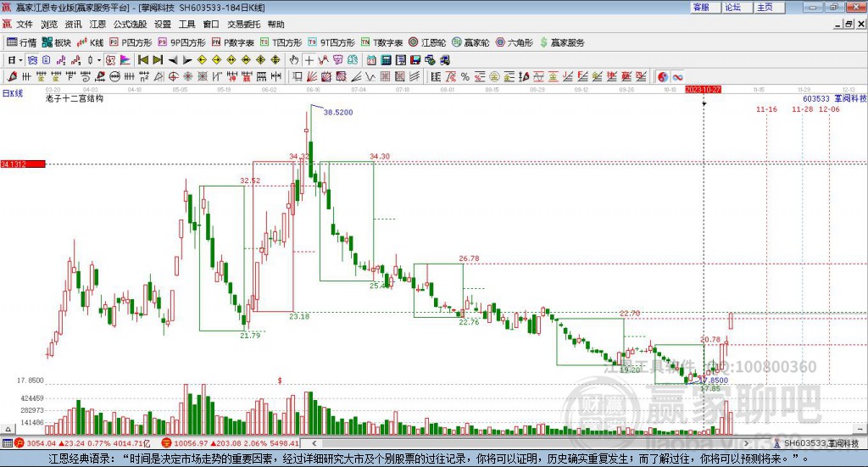Expand the 日 period dropdown arrow
The image size is (868, 467).
click(x=22, y=60)
